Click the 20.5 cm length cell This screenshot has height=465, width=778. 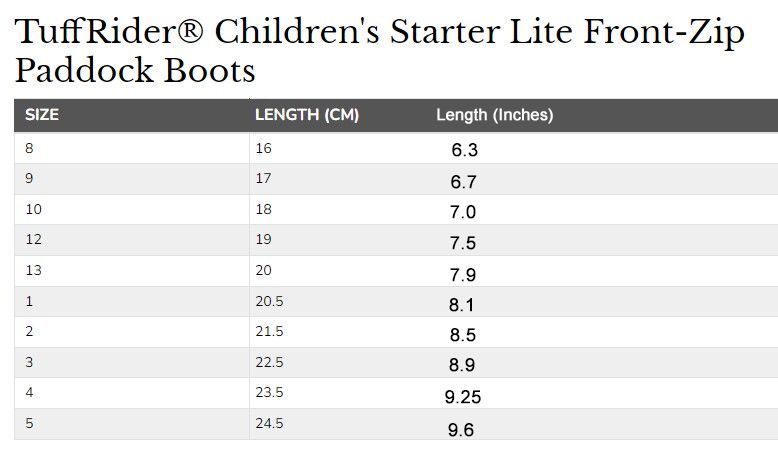(269, 301)
